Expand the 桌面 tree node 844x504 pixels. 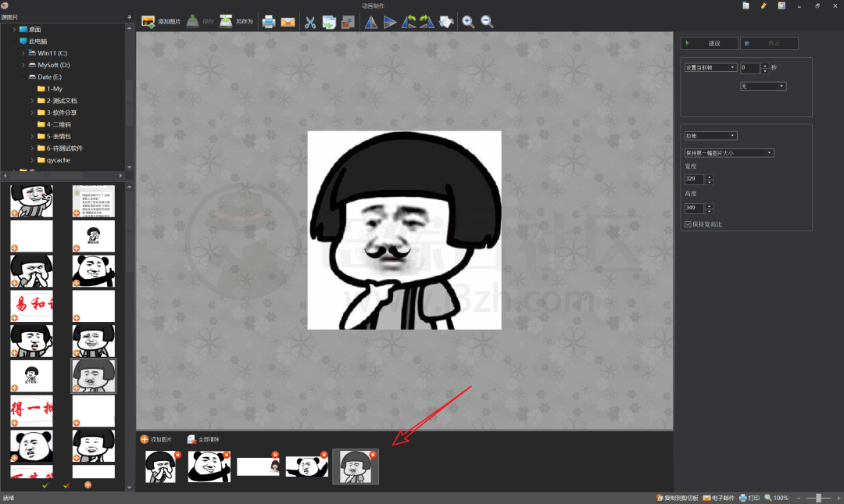[14, 30]
